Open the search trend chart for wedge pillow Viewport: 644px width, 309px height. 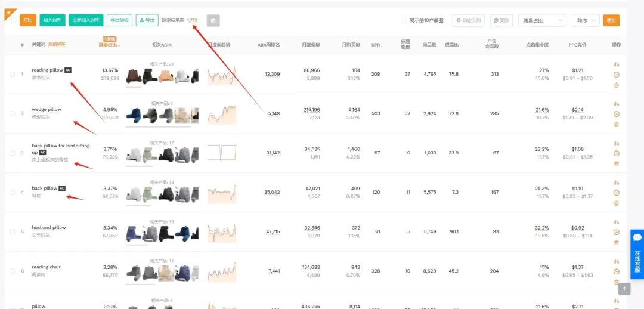222,115
